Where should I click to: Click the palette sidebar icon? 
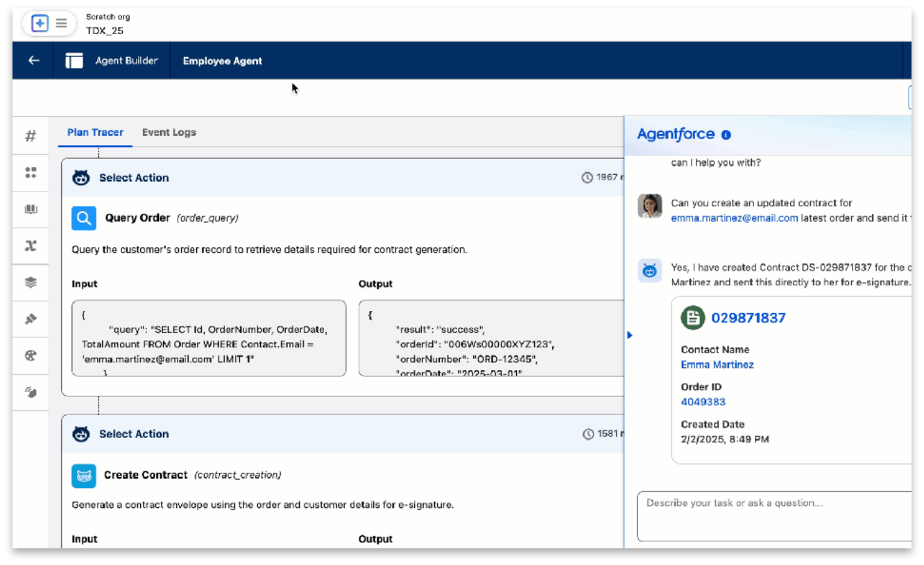pos(31,355)
